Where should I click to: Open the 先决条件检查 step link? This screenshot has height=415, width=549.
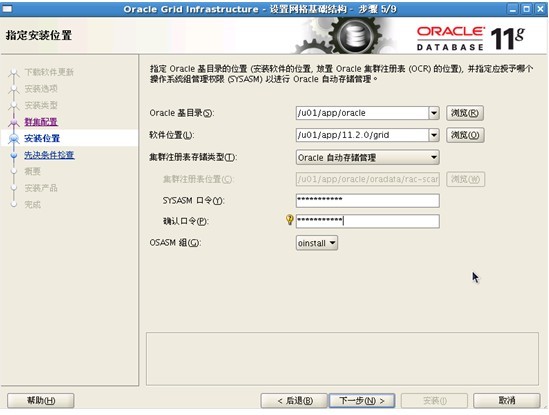pyautogui.click(x=49, y=155)
